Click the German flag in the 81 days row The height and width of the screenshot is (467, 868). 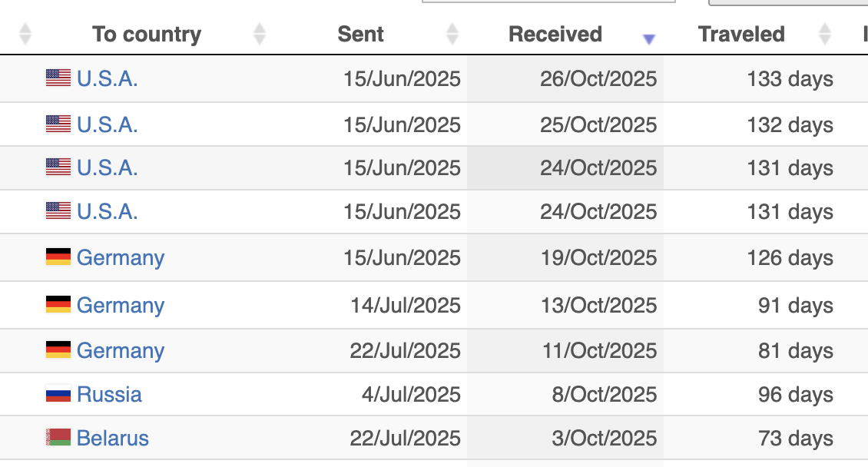58,350
